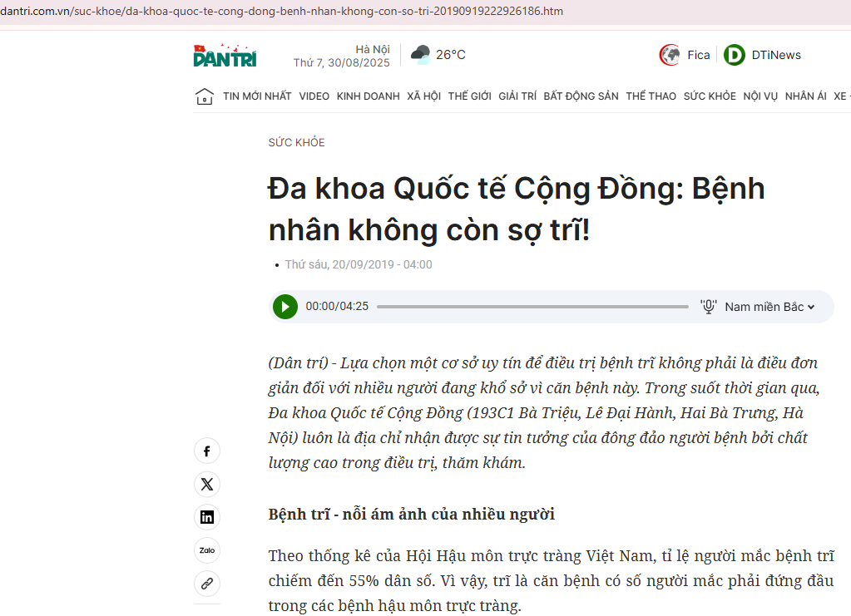The width and height of the screenshot is (851, 616).
Task: Select TIN MỚI NHẤT in navigation
Action: point(257,96)
